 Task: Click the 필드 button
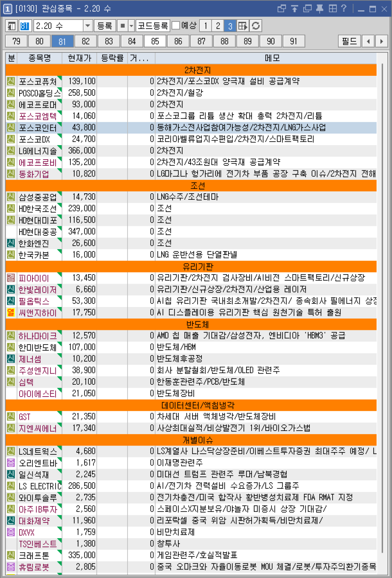click(x=350, y=41)
